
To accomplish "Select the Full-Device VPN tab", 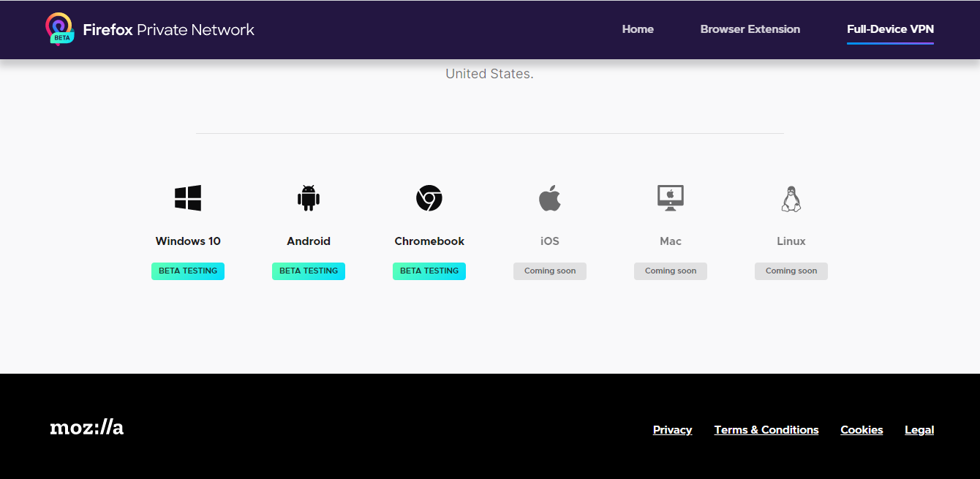I will pos(890,29).
